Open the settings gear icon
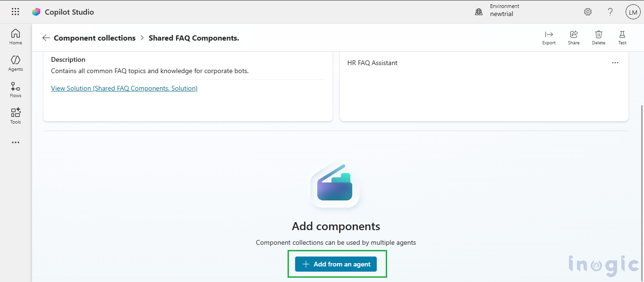The image size is (644, 282). coord(588,12)
